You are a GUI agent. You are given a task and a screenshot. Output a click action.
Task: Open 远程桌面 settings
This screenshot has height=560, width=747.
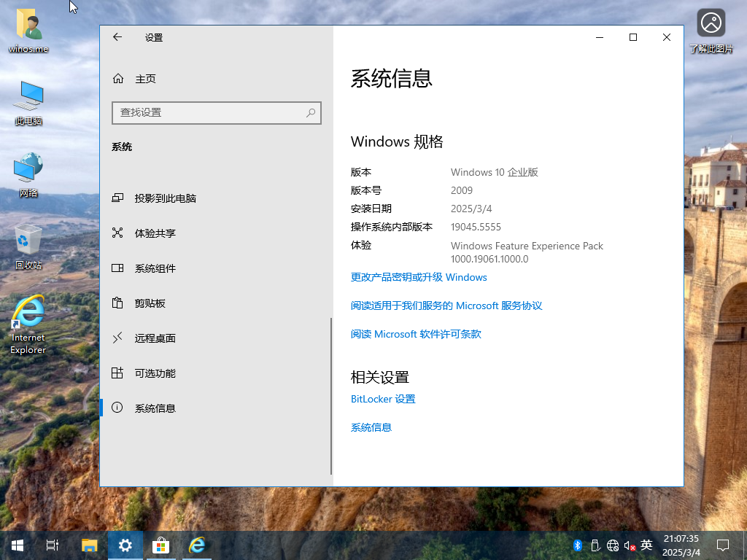(216, 338)
